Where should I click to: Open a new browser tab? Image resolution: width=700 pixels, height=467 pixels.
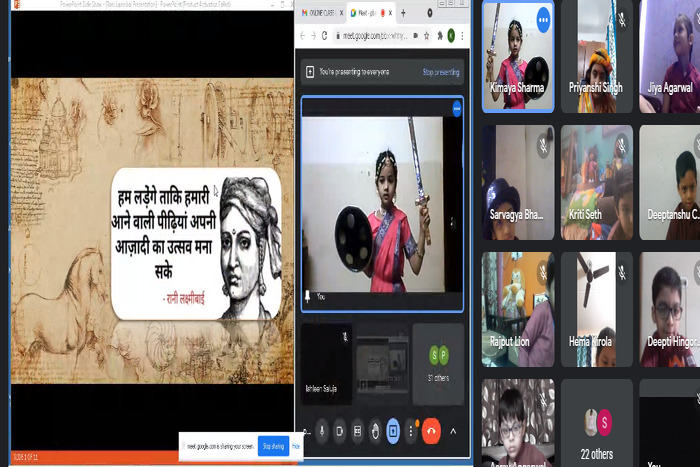coord(403,13)
